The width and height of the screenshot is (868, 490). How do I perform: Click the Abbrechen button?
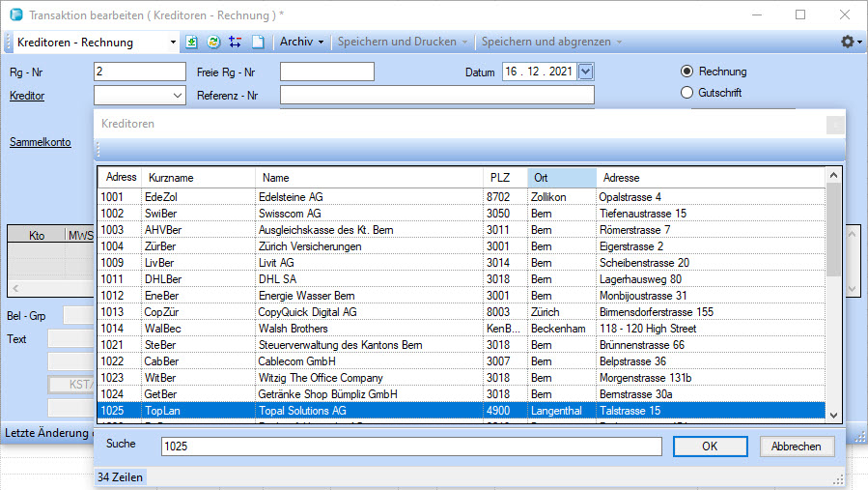click(x=797, y=447)
